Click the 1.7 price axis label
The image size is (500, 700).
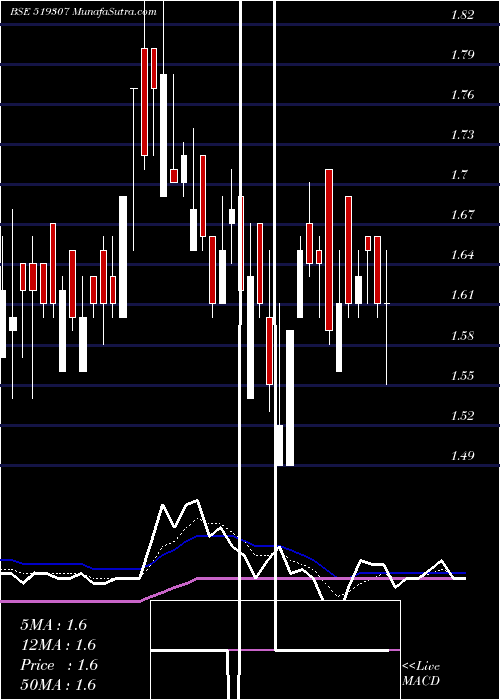459,175
